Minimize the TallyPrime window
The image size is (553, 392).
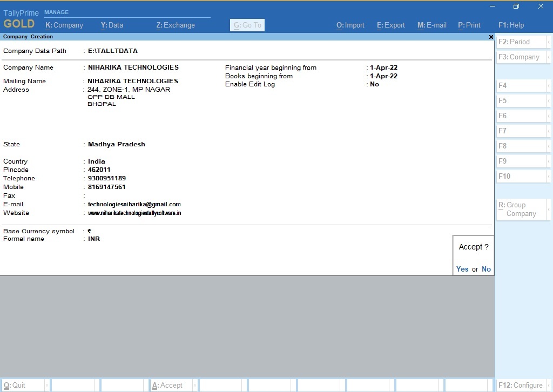(493, 6)
